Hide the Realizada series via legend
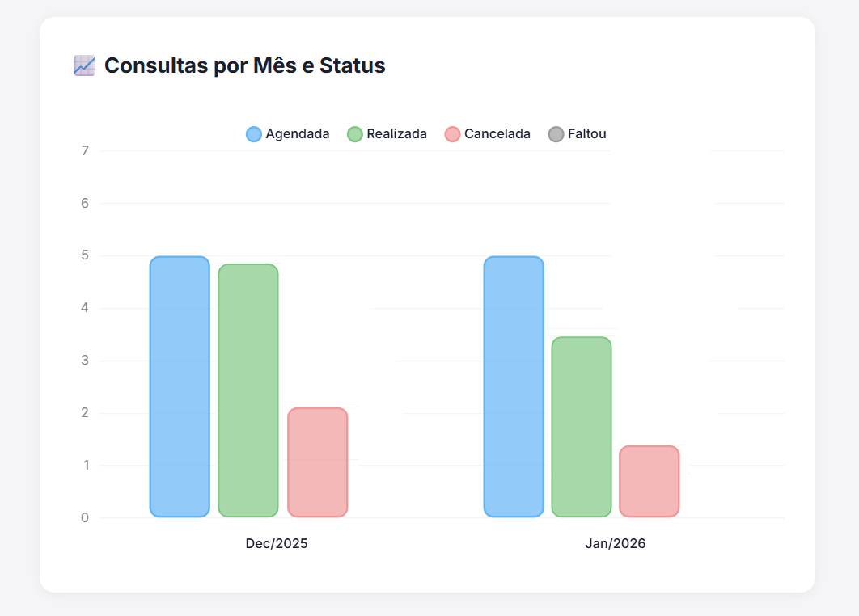 tap(396, 134)
